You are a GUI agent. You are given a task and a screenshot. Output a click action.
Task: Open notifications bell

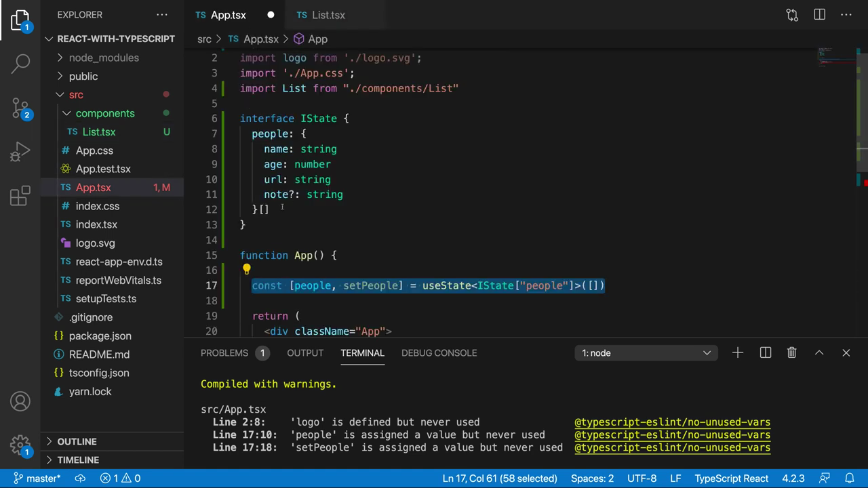(849, 479)
